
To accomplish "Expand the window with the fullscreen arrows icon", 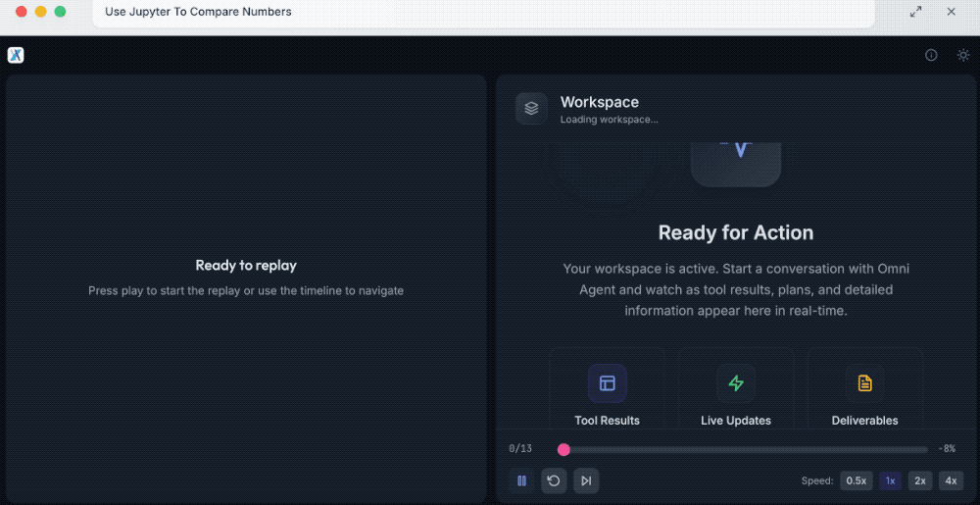I will 915,12.
